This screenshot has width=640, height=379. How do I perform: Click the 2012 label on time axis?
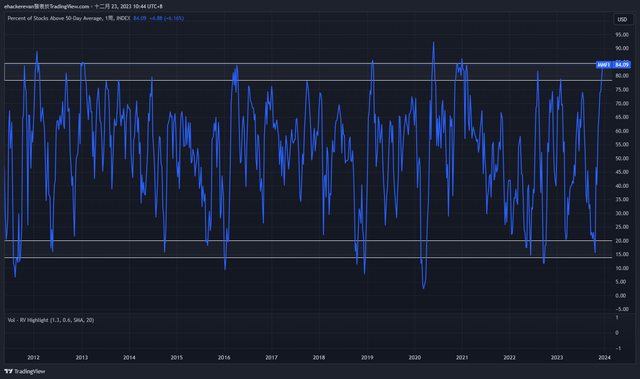tap(33, 357)
